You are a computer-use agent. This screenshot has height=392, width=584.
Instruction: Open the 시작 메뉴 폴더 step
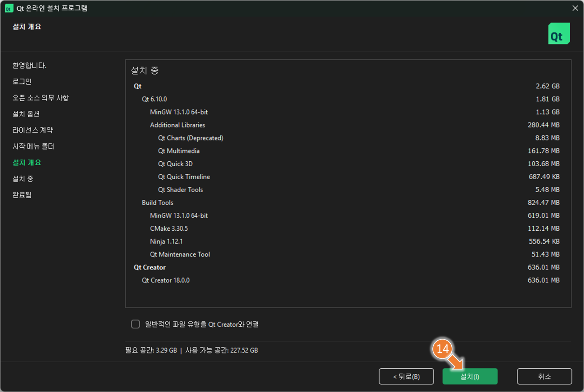33,146
